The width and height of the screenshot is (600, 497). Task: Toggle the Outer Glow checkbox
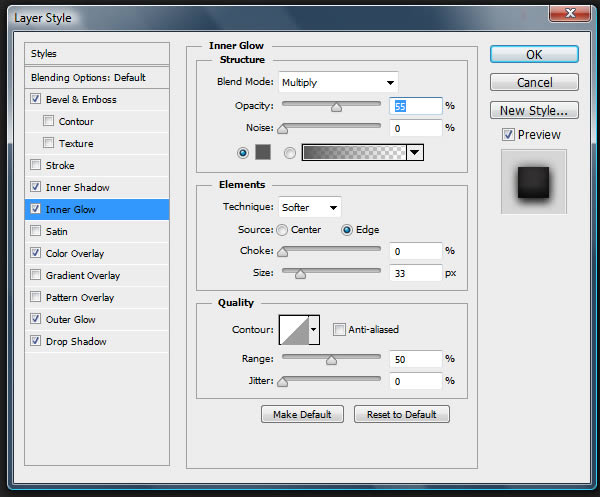point(36,319)
